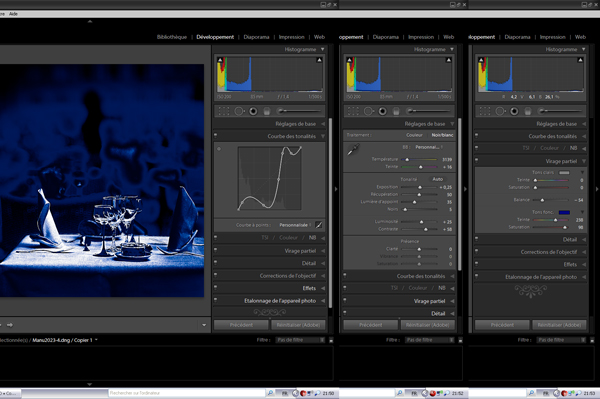Screen dimensions: 600x399
Task: Collapse Réglages de base panel in middle screenshot
Action: pos(452,124)
